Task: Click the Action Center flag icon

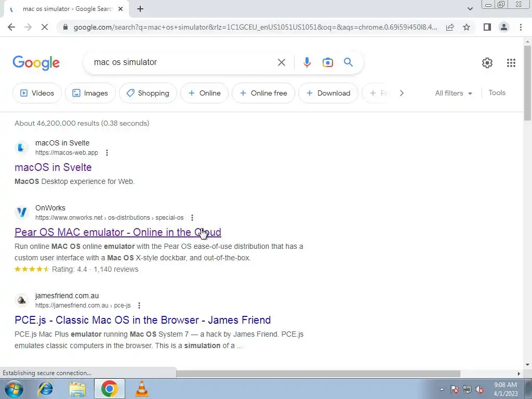Action: pyautogui.click(x=455, y=389)
